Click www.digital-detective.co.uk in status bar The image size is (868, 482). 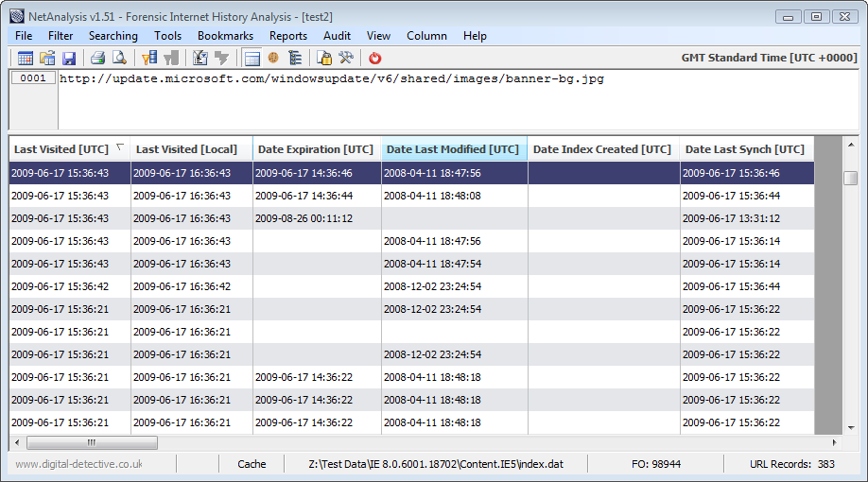click(x=78, y=464)
